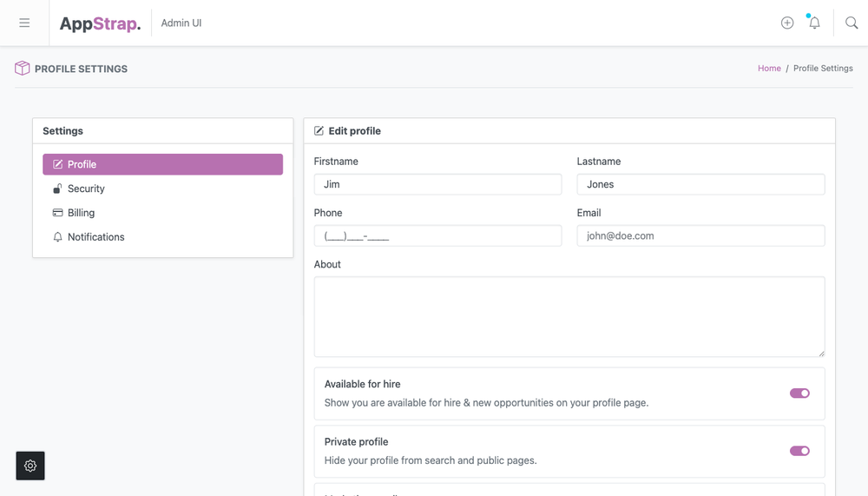Image resolution: width=868 pixels, height=496 pixels.
Task: Click the About textarea resize handle
Action: point(821,354)
